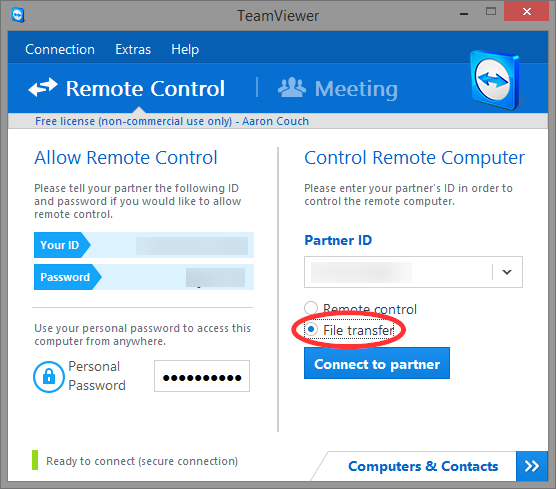The image size is (556, 489).
Task: Click the Free license info link
Action: [172, 121]
